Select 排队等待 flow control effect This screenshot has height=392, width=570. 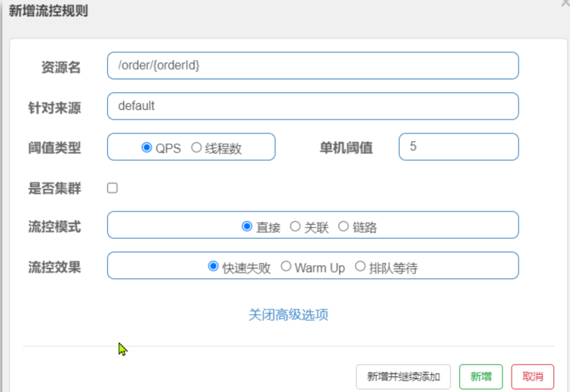(x=360, y=266)
